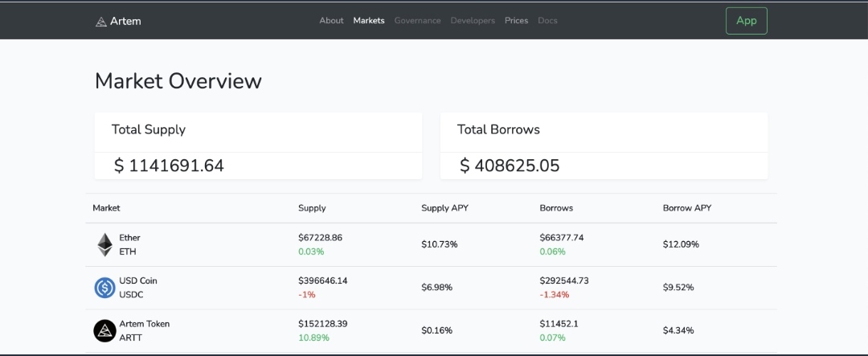Click the Artem triangle logo icon

[100, 22]
